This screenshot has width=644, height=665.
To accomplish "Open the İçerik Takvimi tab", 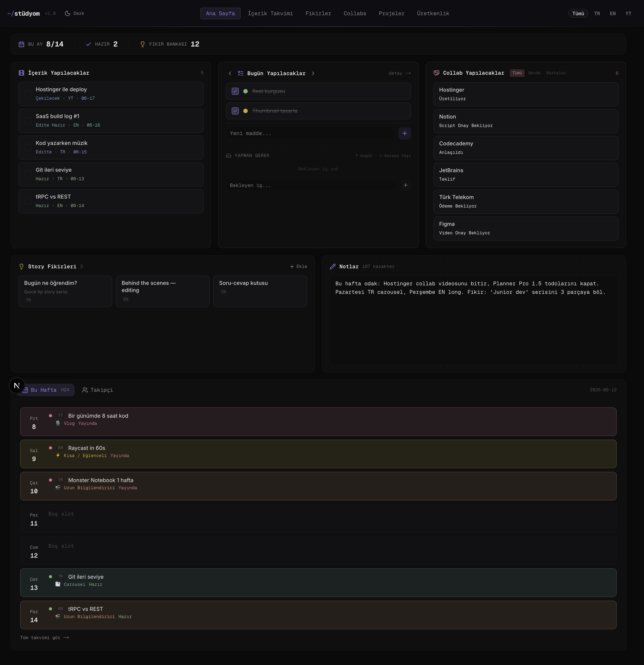I will coord(270,14).
